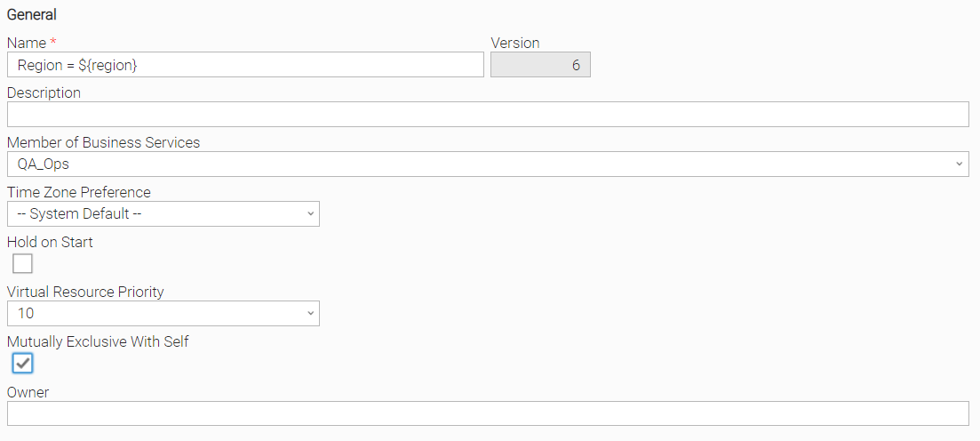The image size is (980, 441).
Task: Select the Version label text
Action: coord(515,43)
